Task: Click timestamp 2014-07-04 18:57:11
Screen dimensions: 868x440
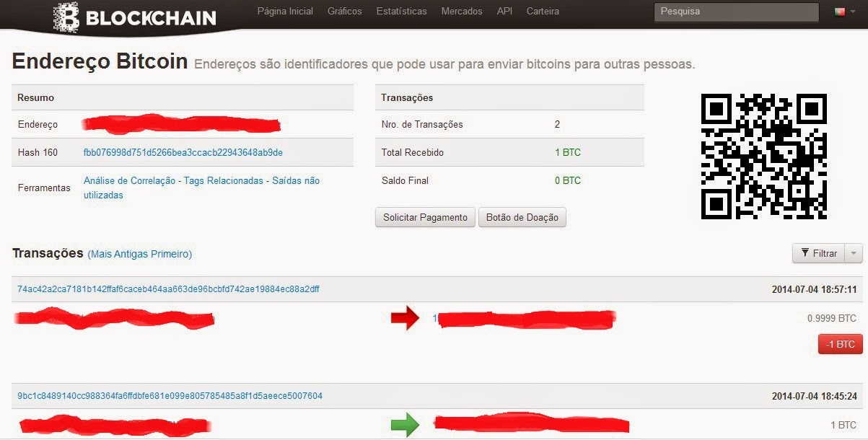Action: [814, 289]
